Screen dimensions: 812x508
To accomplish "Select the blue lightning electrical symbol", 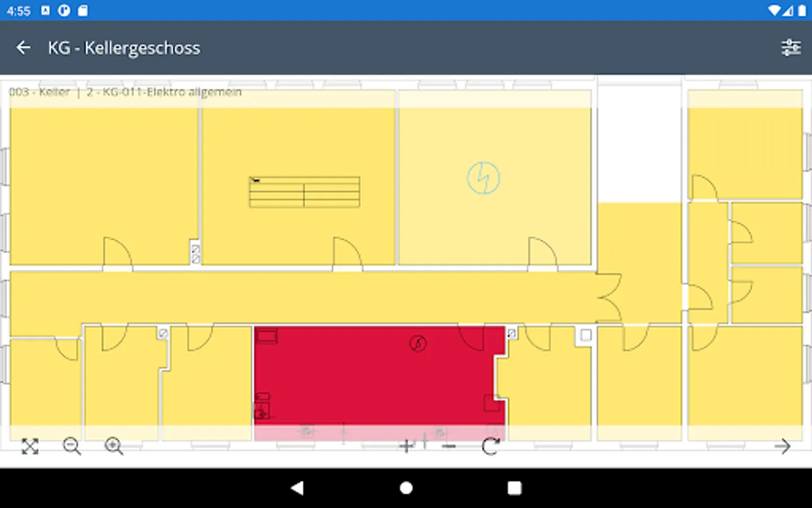I will tap(483, 178).
